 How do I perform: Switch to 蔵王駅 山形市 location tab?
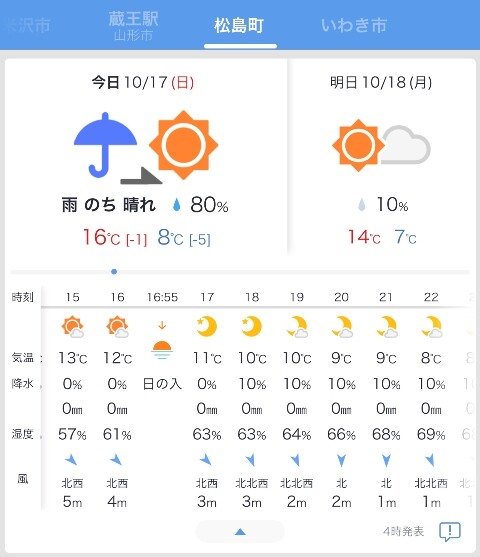coord(133,26)
